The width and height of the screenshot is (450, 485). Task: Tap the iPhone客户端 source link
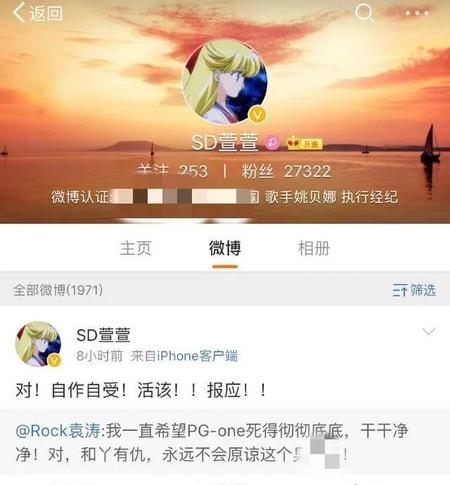(197, 356)
